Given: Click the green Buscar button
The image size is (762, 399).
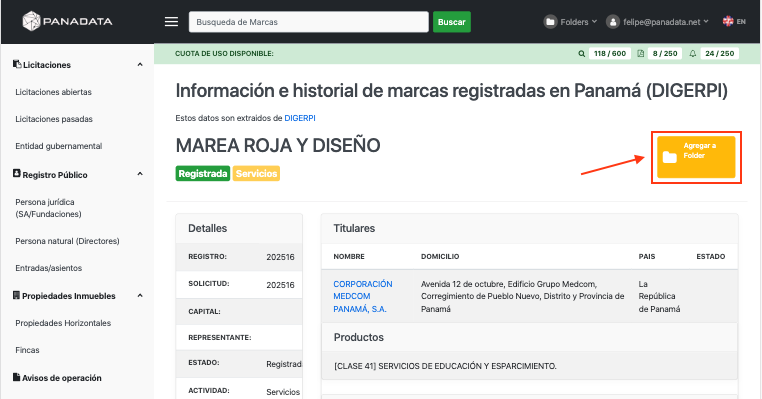Looking at the screenshot, I should tap(451, 22).
